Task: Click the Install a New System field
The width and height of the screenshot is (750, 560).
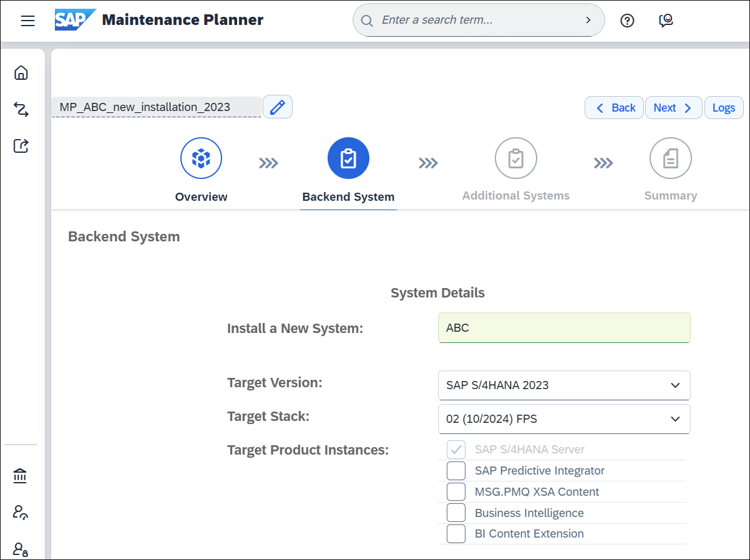Action: pyautogui.click(x=564, y=328)
